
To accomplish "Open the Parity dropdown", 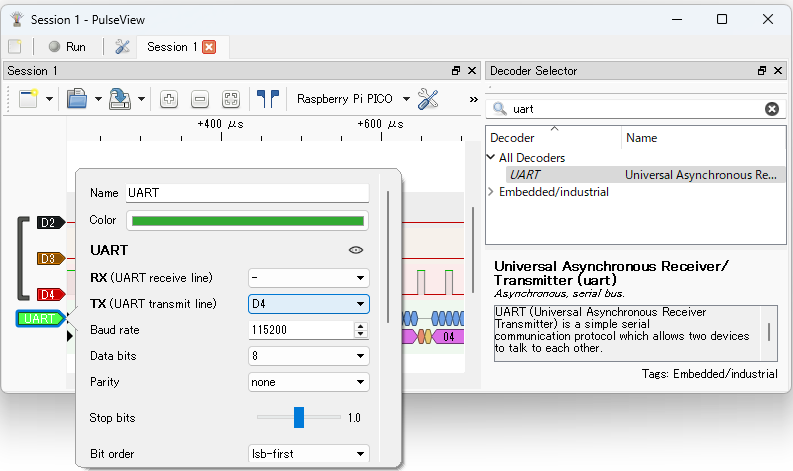I will click(x=308, y=382).
